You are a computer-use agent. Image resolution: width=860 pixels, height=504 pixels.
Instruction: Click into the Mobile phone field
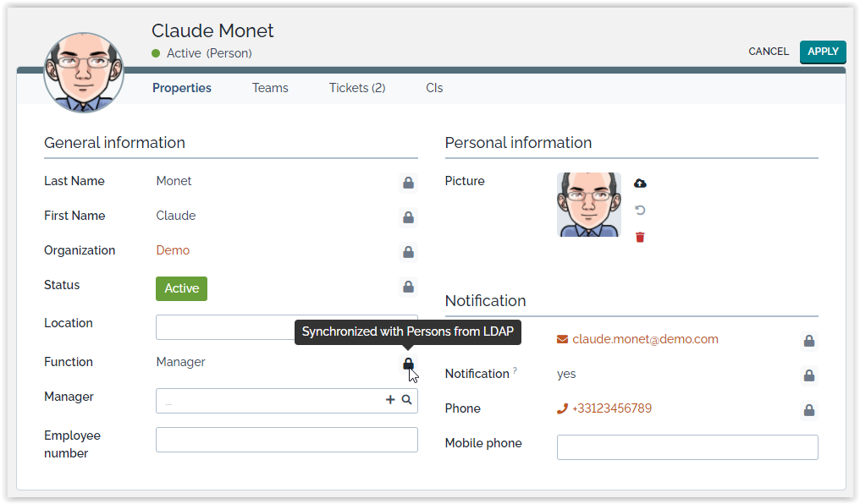click(686, 447)
